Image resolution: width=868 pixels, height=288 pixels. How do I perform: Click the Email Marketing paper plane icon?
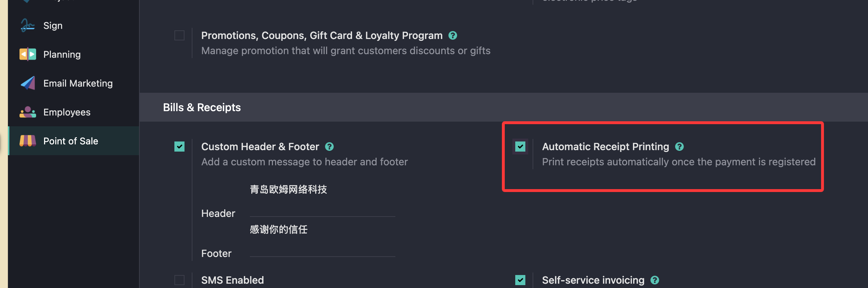[x=27, y=83]
